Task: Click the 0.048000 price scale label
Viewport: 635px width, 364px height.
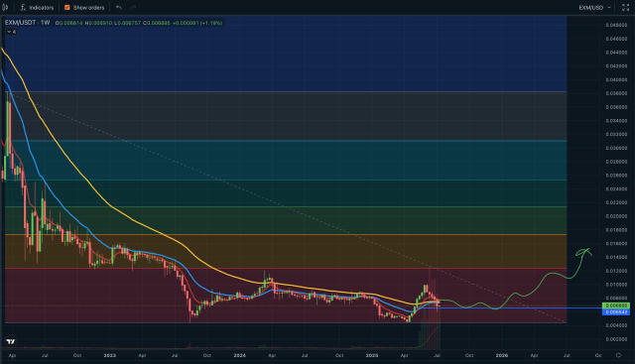Action: [616, 25]
